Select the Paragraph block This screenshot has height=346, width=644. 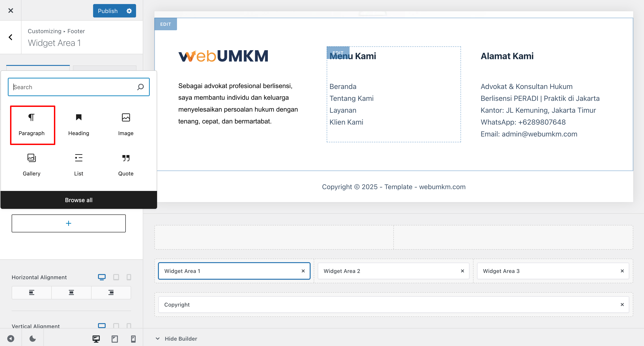pyautogui.click(x=32, y=125)
